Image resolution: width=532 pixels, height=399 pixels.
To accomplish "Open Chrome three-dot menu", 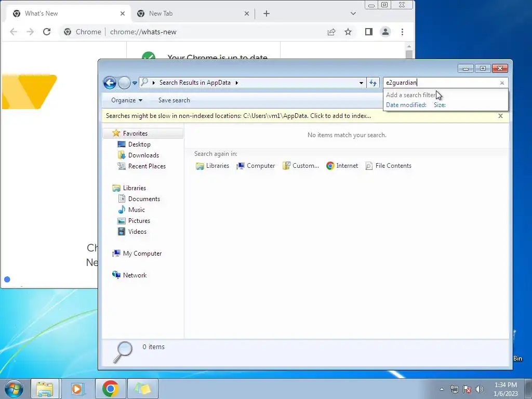I will point(403,32).
